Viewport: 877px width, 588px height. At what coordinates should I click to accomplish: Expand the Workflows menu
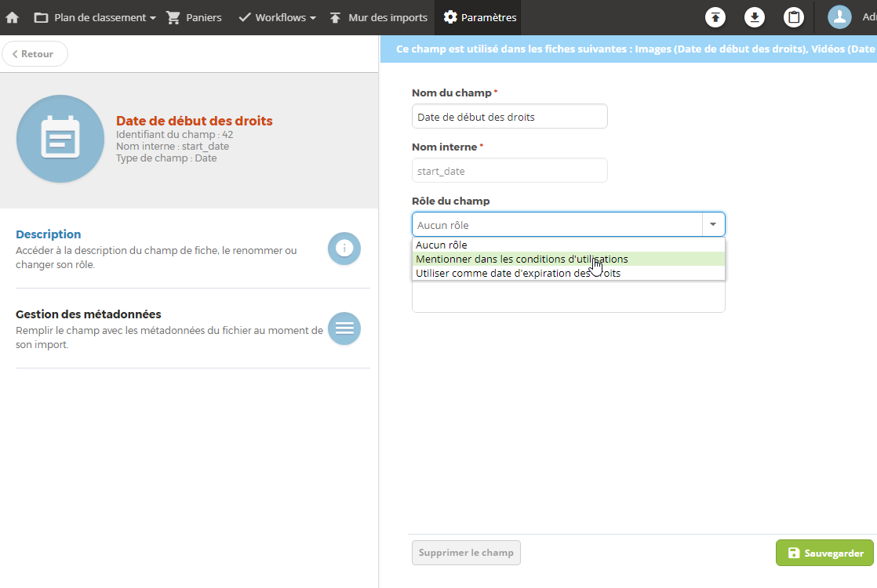coord(278,17)
